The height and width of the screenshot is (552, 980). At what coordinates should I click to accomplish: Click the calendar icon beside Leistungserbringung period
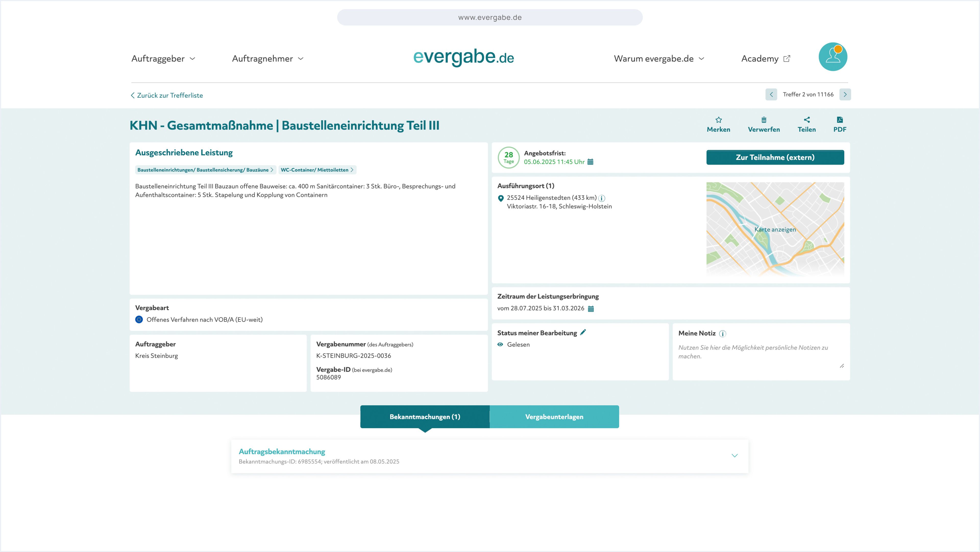591,309
